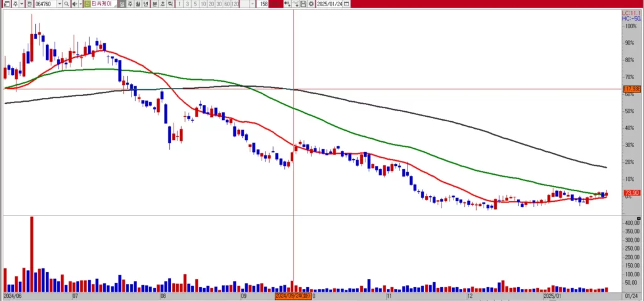Image resolution: width=644 pixels, height=301 pixels.
Task: Click the bar count field showing 158
Action: click(x=262, y=4)
